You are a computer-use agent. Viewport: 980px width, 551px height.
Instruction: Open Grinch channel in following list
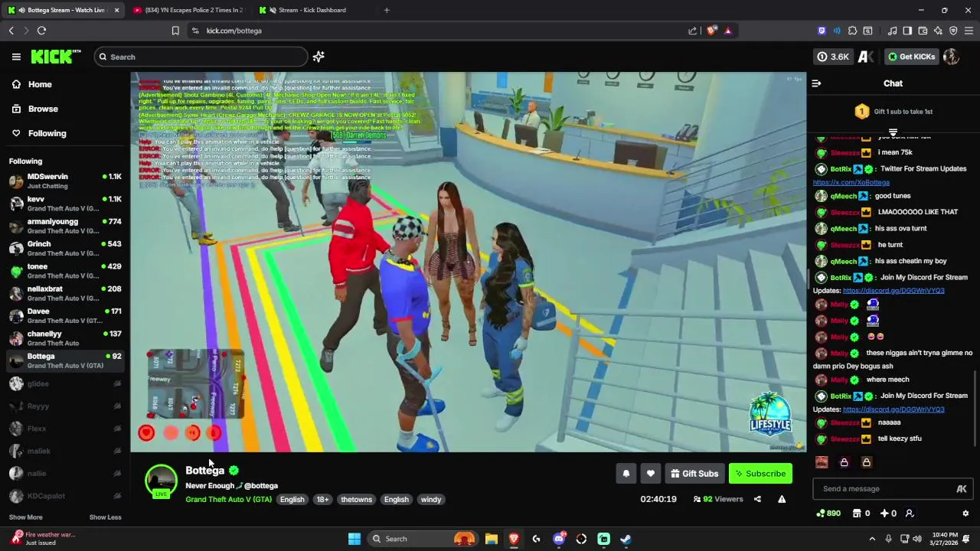(x=65, y=248)
